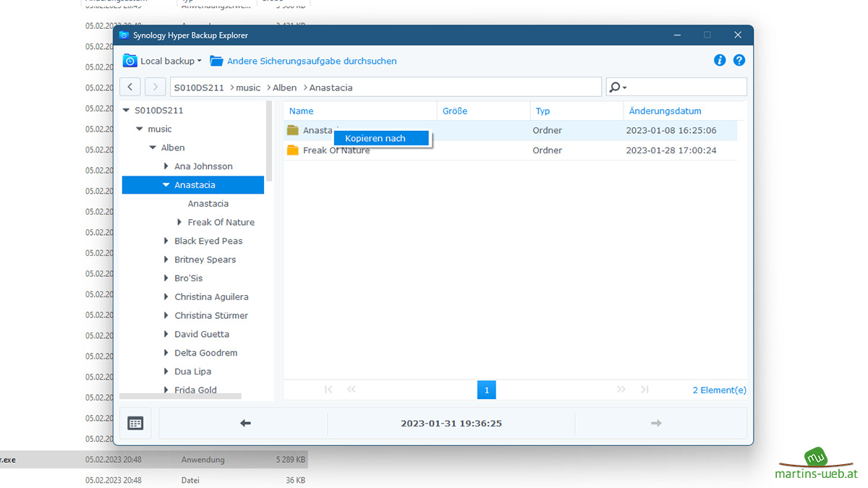Go to previous backup version arrow
This screenshot has width=868, height=488.
(245, 424)
